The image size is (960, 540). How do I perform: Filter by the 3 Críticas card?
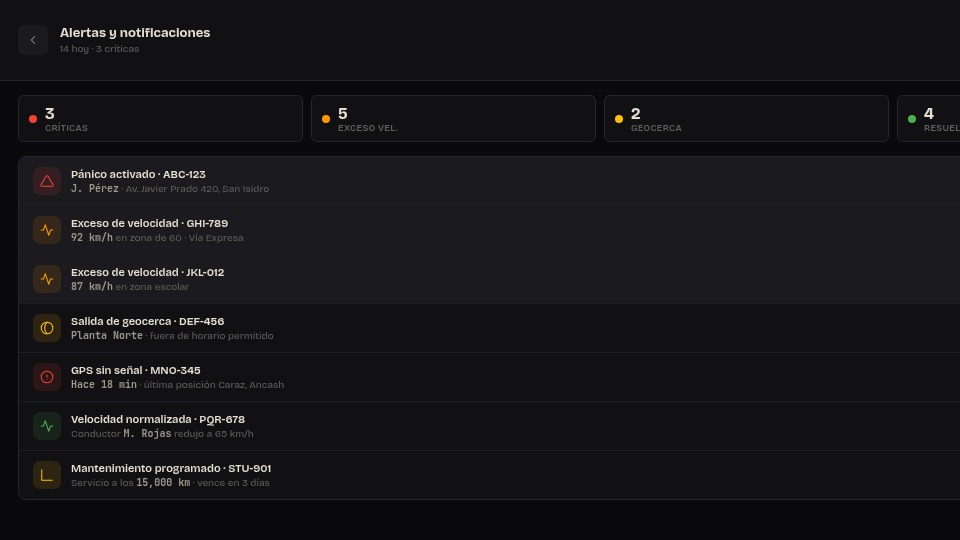point(160,119)
